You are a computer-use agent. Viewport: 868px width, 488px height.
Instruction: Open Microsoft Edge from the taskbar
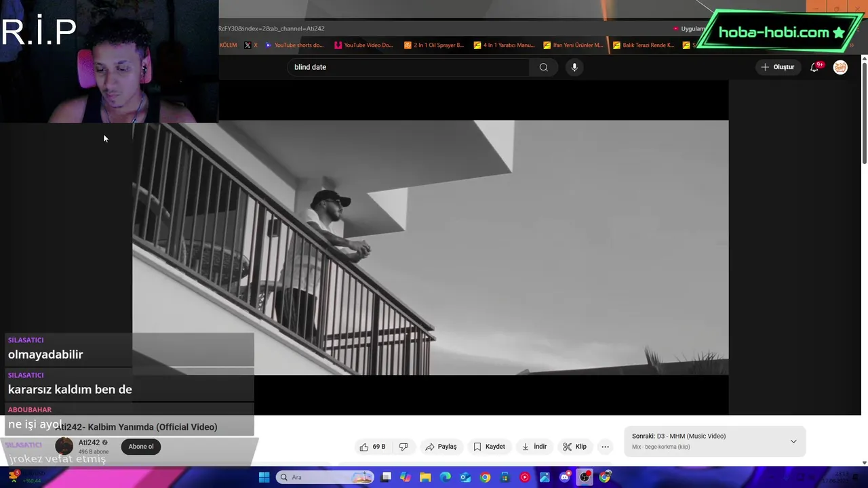tap(446, 477)
